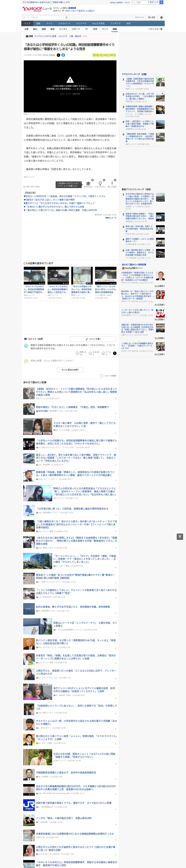The height and width of the screenshot is (868, 186).
Task: Open the 1:01 「俺がメジャーなら」video thumbnail
Action: (106, 276)
